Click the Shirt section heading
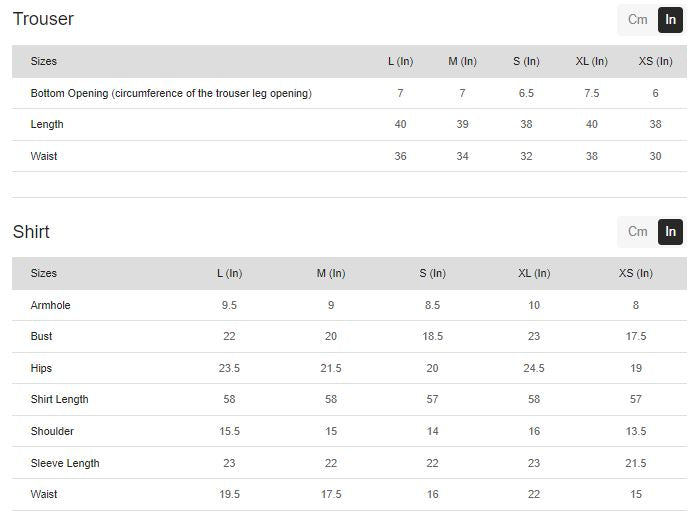The image size is (699, 522). (31, 232)
